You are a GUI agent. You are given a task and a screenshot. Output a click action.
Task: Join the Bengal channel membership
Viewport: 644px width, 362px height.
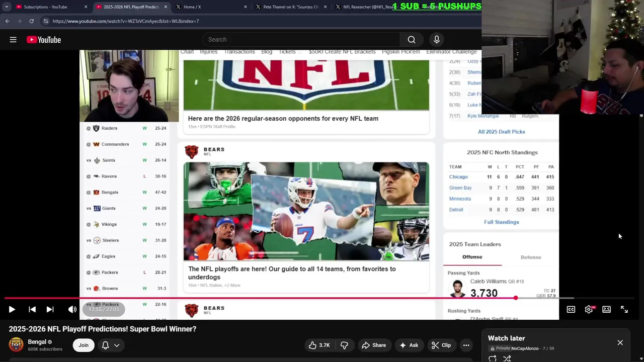[84, 345]
